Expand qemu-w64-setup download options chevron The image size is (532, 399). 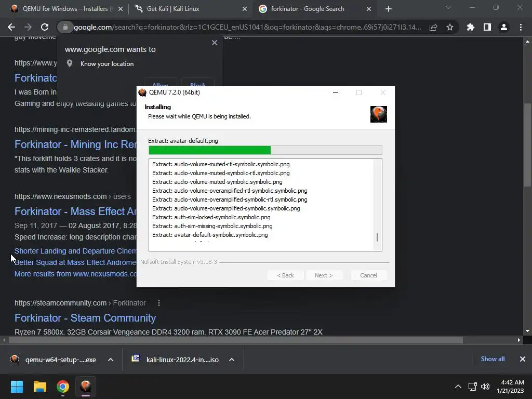click(111, 360)
